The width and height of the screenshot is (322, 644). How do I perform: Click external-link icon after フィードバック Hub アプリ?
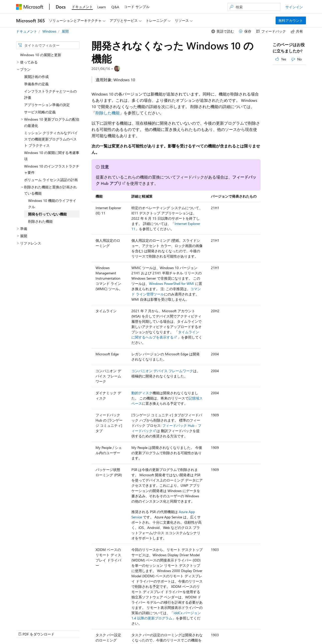[x=124, y=183]
